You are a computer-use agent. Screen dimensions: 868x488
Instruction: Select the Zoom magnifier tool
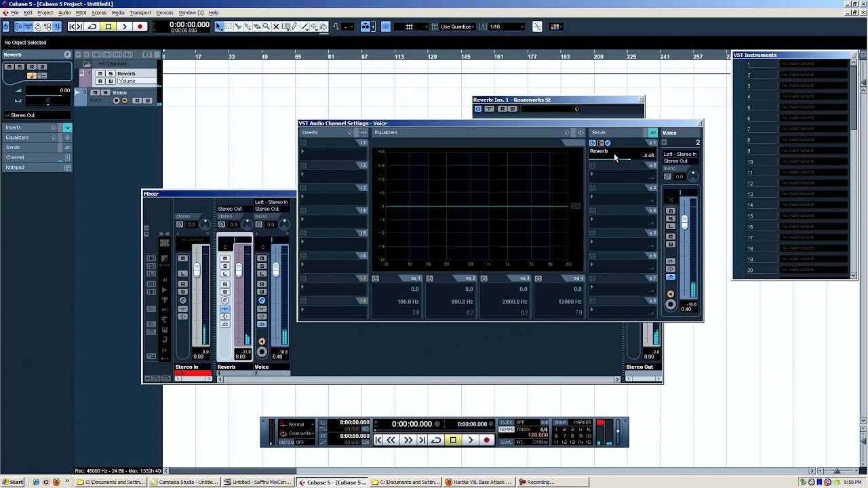click(267, 26)
